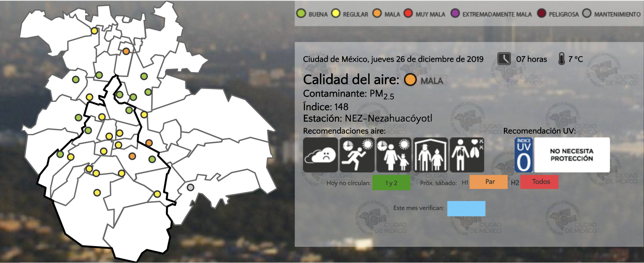
Task: Click the Índice UV 0 icon
Action: tap(524, 155)
